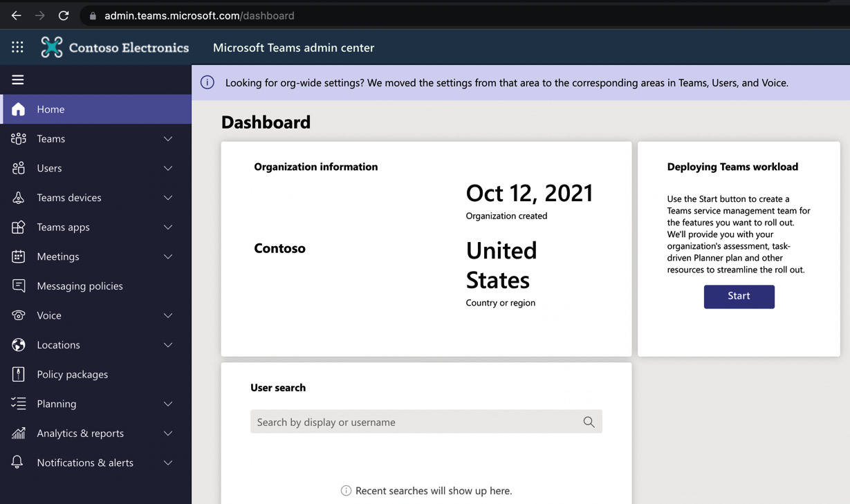Click the Microsoft Teams admin center title
The width and height of the screenshot is (850, 504).
tap(293, 48)
